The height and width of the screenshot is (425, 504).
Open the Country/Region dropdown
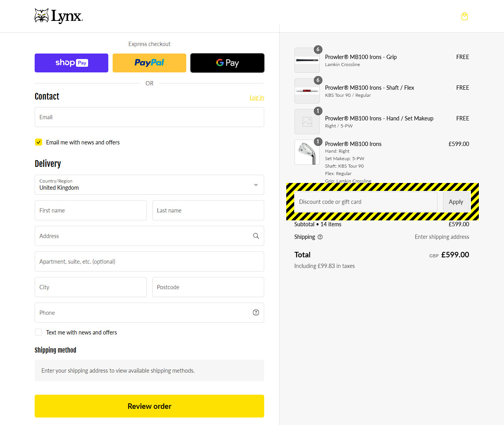point(149,185)
